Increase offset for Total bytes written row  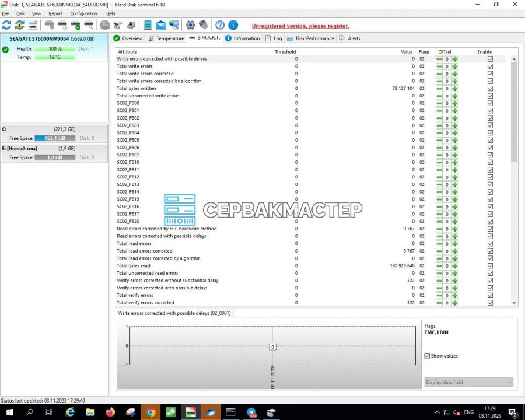coord(454,89)
